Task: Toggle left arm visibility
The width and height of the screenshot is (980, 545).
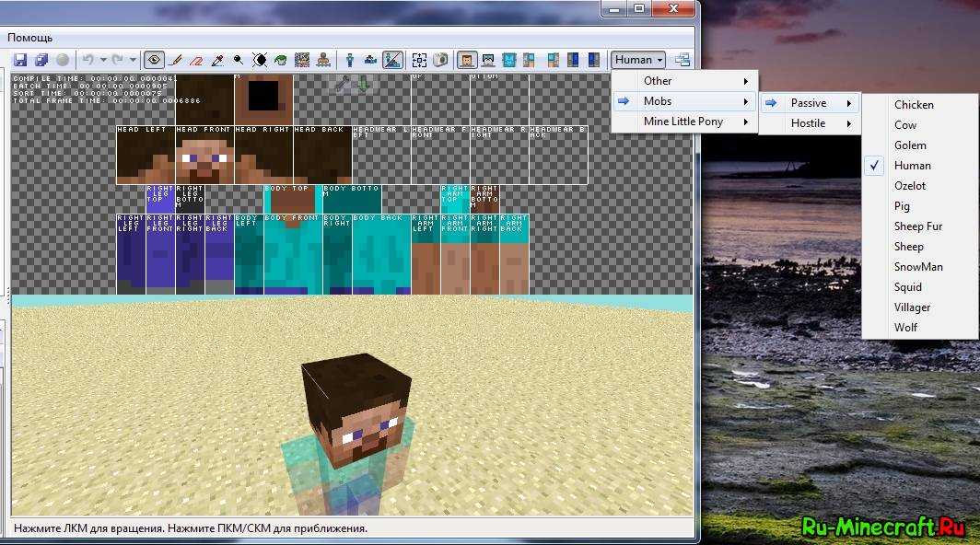Action: tap(530, 60)
